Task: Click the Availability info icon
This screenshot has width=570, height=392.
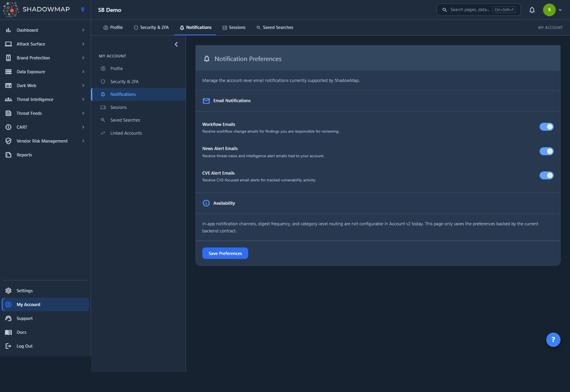Action: (206, 203)
